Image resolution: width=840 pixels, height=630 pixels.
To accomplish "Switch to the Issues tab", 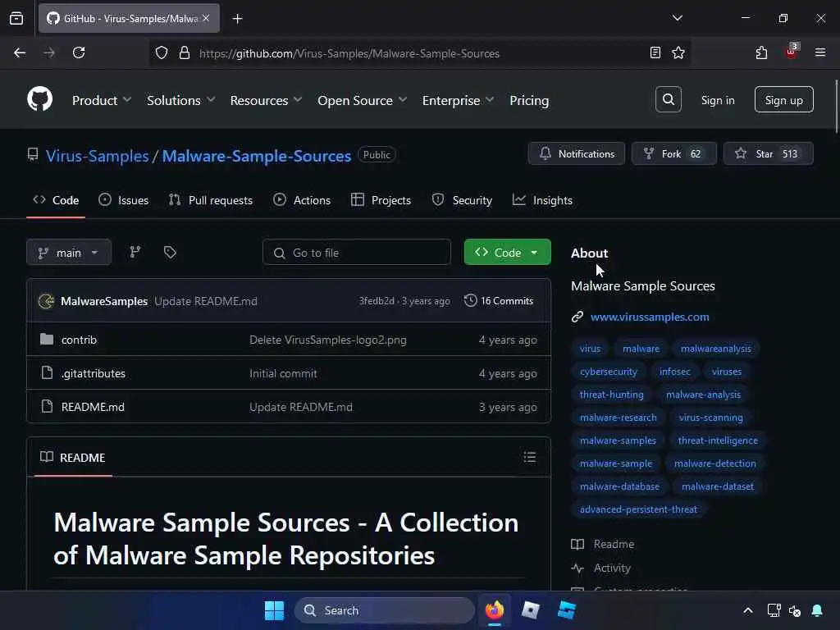I will (124, 200).
